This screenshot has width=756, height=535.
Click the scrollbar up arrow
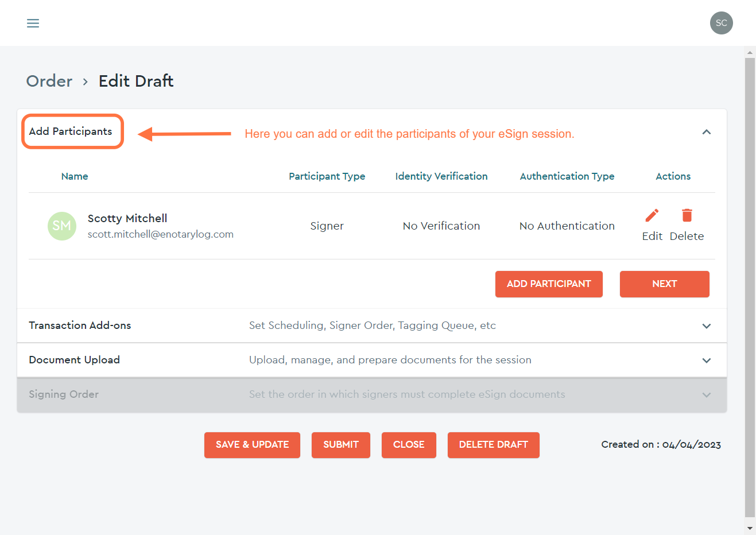tap(750, 52)
